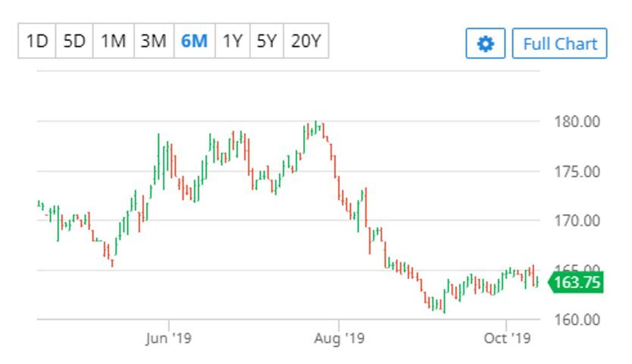The width and height of the screenshot is (632, 364).
Task: Click the Aug '19 axis label
Action: pyautogui.click(x=339, y=338)
